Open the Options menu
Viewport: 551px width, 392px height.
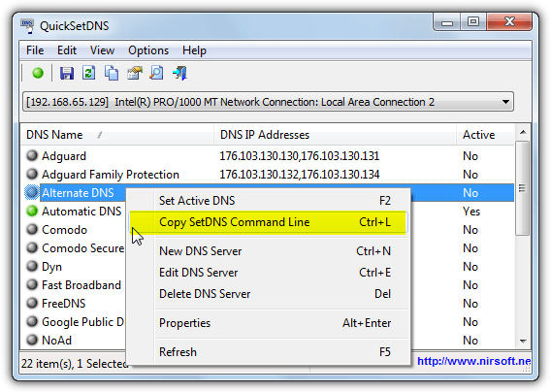[x=148, y=50]
